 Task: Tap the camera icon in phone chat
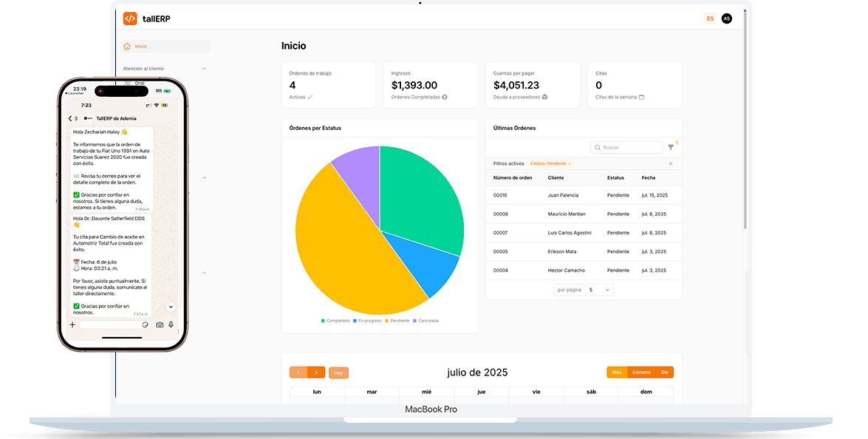point(160,324)
